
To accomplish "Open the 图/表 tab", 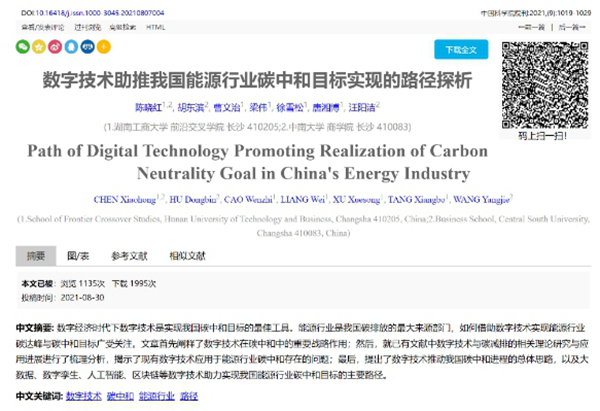I will (78, 255).
